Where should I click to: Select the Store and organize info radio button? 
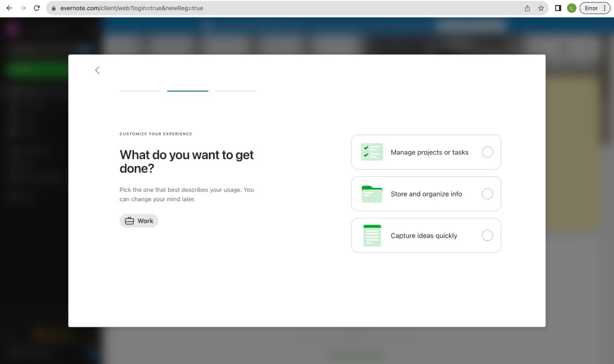487,194
